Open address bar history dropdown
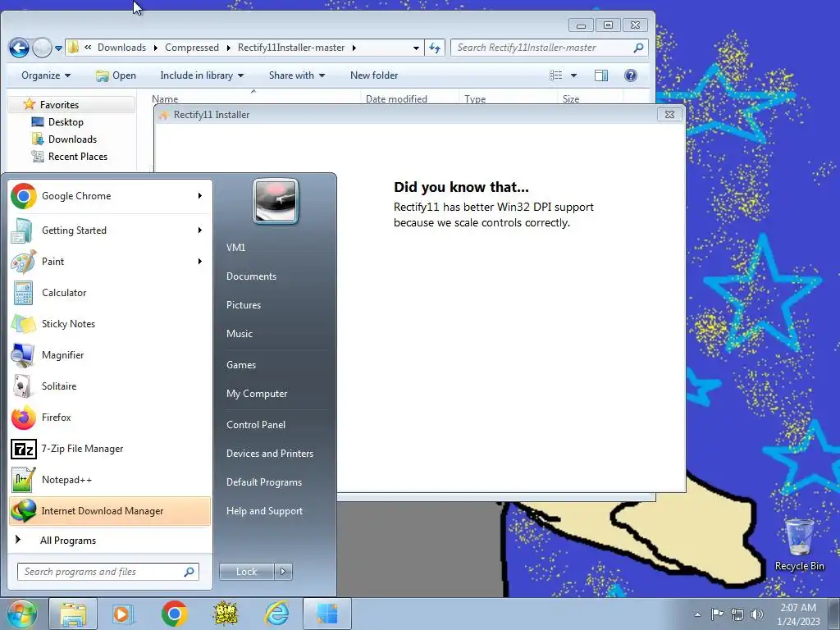This screenshot has height=630, width=840. coord(416,48)
